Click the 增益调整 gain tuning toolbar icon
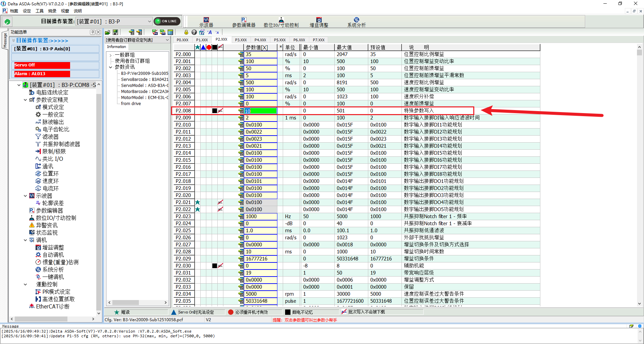This screenshot has height=344, width=644. [x=319, y=22]
